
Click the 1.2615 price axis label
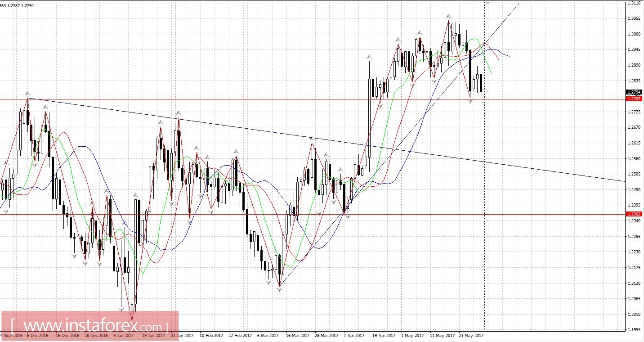(634, 143)
